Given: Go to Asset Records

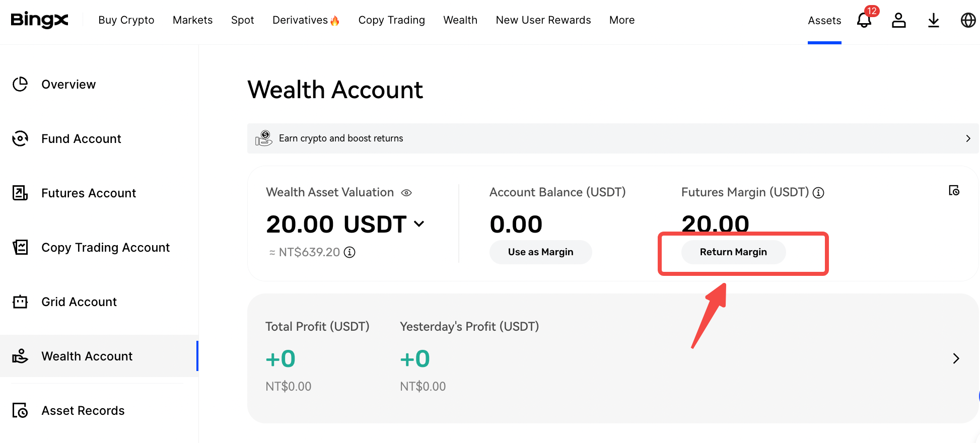Looking at the screenshot, I should (83, 411).
